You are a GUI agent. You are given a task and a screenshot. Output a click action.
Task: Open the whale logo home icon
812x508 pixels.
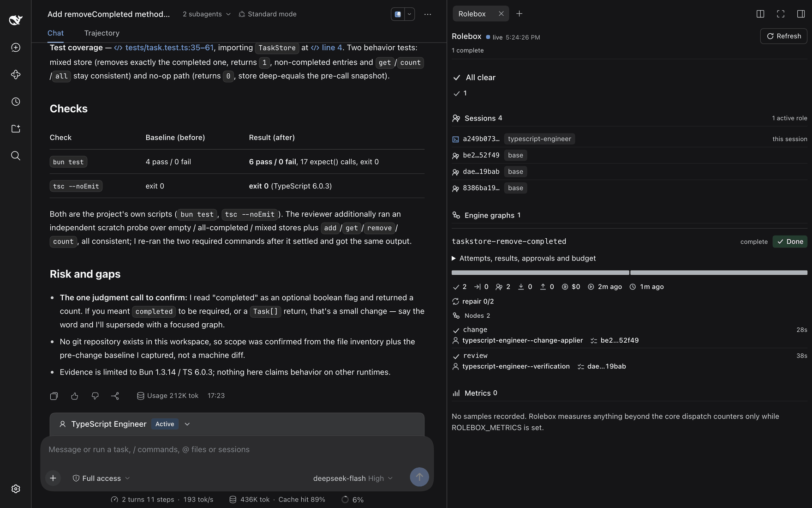(16, 20)
